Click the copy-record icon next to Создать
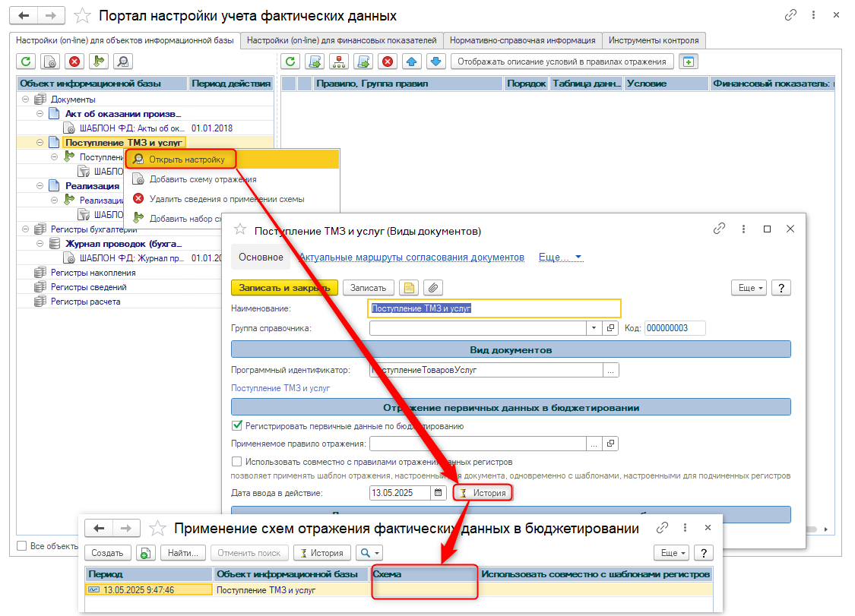The width and height of the screenshot is (855, 616). coord(145,553)
